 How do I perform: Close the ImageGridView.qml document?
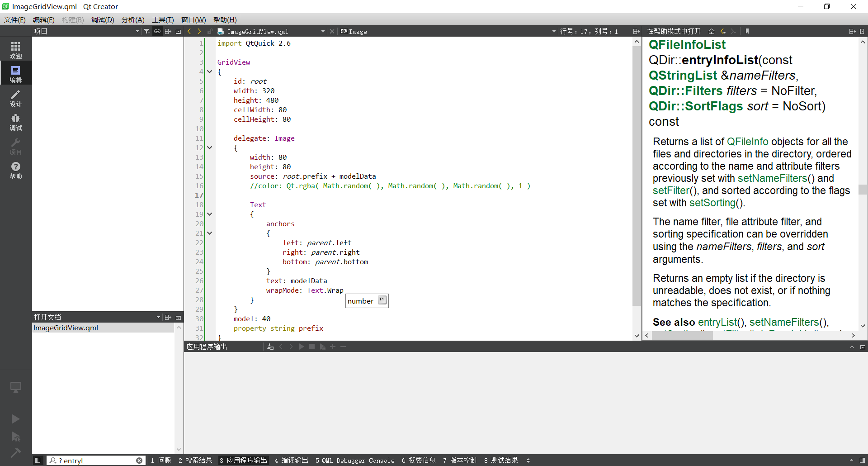click(332, 31)
